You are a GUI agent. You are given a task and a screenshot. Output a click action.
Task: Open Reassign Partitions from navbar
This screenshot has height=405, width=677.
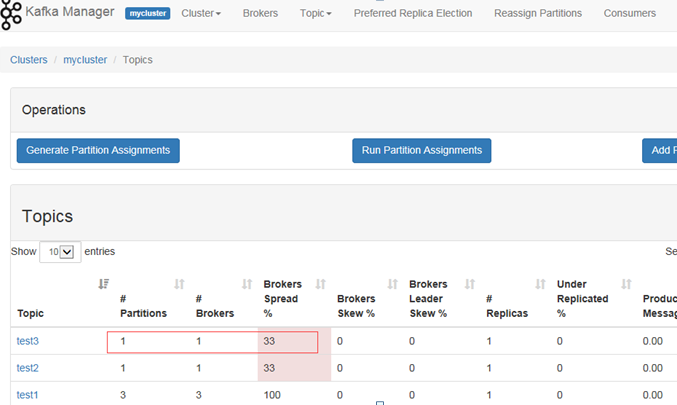pyautogui.click(x=538, y=13)
